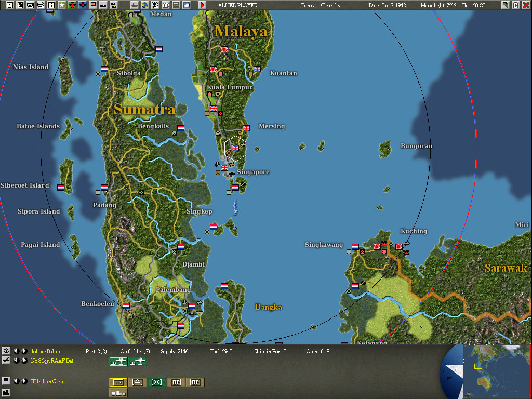The height and width of the screenshot is (399, 532).
Task: Click the anchor icon beside Johore Bahru
Action: (6, 351)
